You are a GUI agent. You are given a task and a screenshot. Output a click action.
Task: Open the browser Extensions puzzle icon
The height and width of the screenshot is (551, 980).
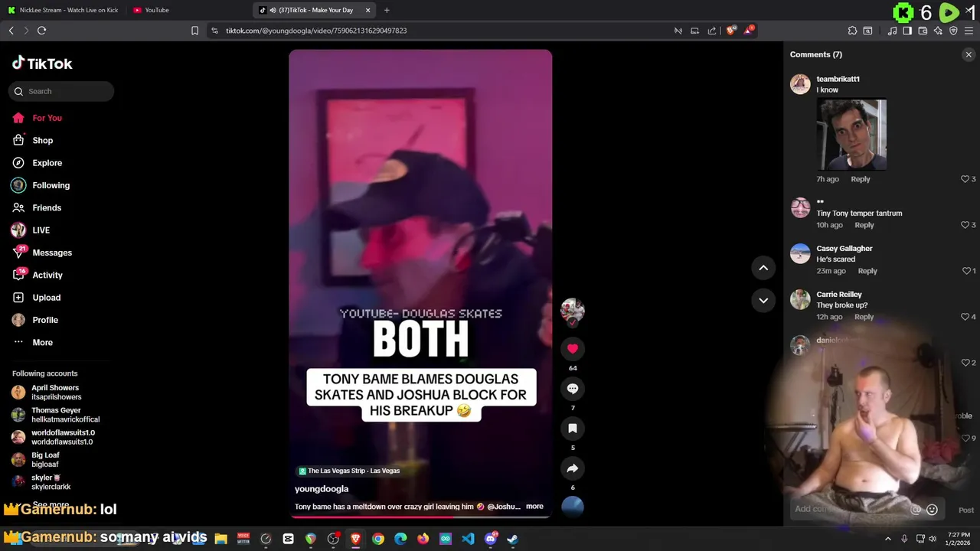pos(852,31)
